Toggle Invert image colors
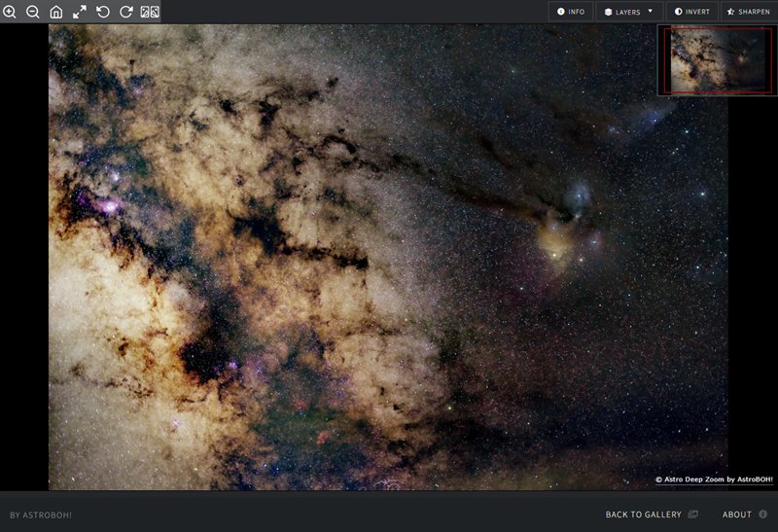 click(x=692, y=12)
